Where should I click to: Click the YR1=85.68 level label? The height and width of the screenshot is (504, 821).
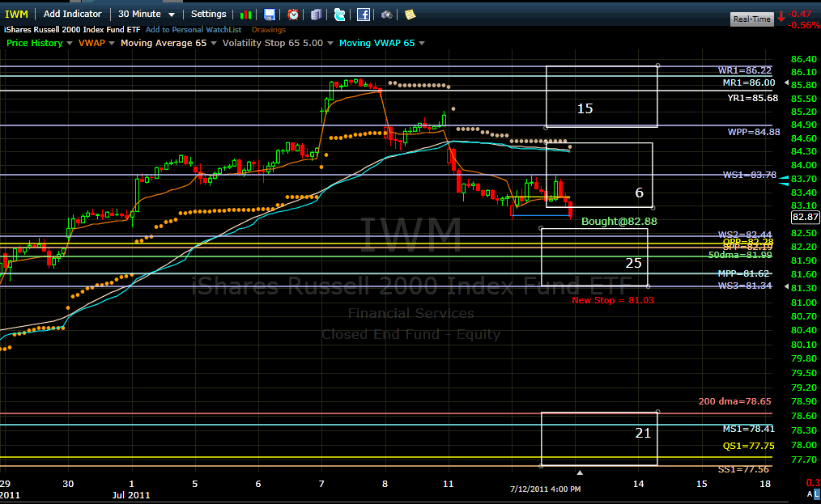752,98
